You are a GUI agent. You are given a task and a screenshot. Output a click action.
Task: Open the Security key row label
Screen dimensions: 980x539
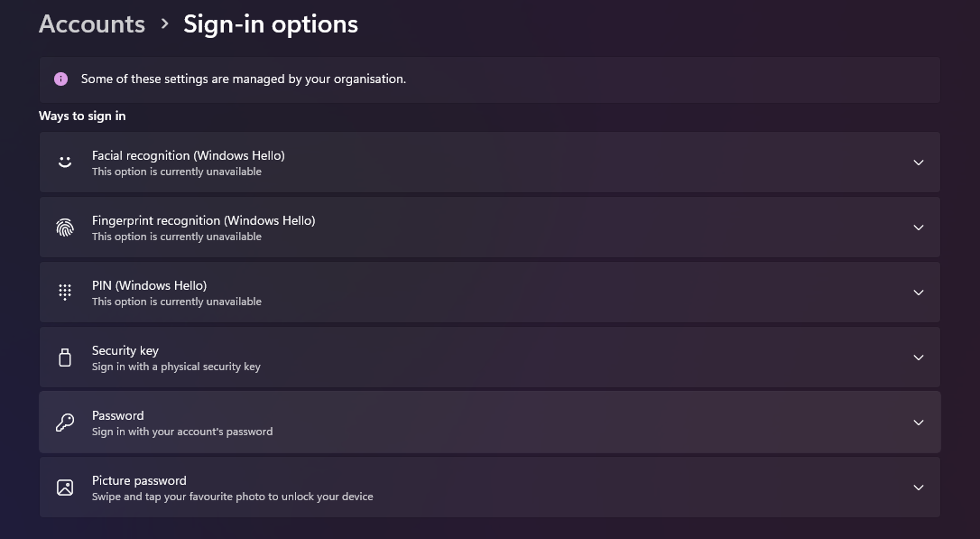(125, 350)
